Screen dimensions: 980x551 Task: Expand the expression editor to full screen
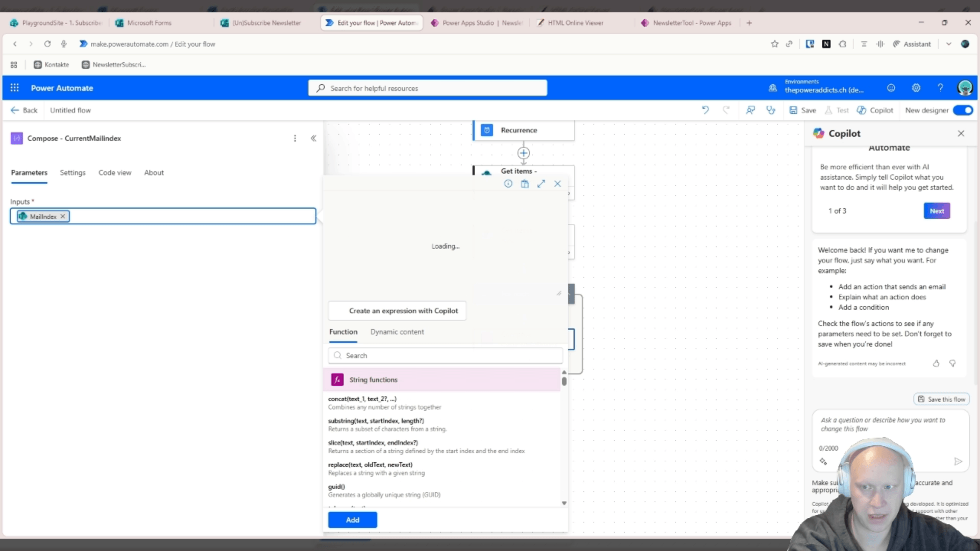click(x=541, y=184)
